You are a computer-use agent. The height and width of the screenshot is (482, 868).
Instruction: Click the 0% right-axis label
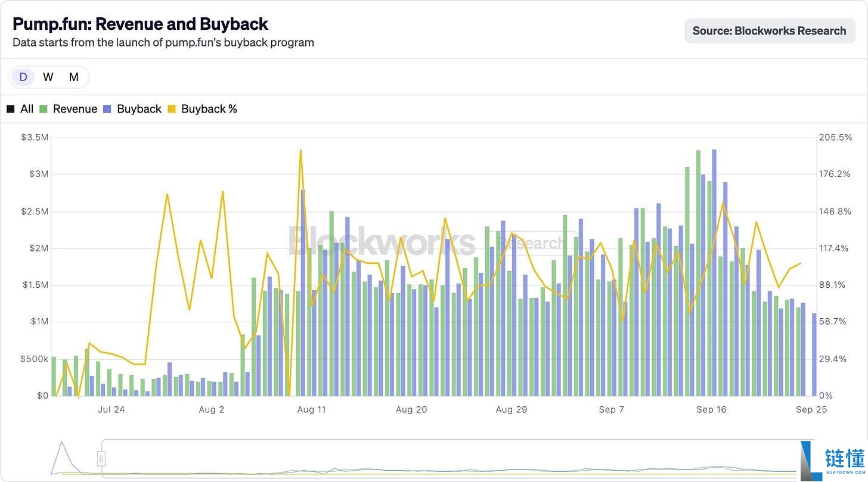click(826, 396)
